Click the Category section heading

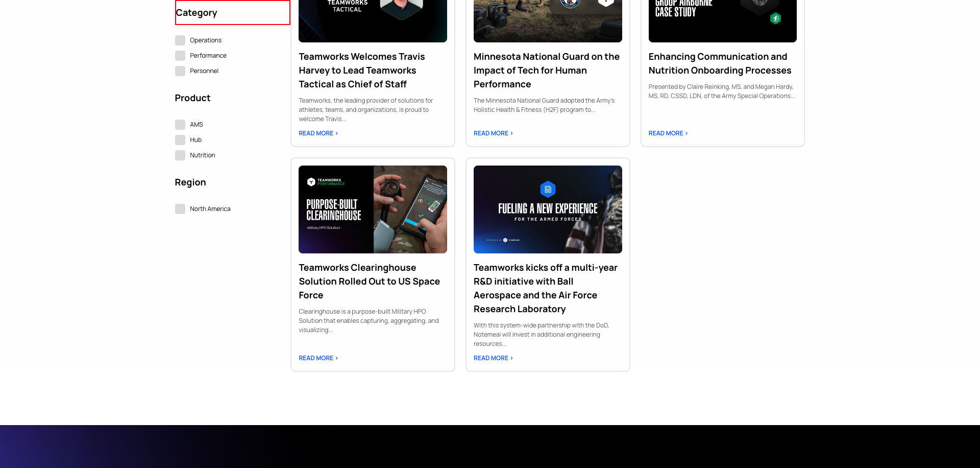pyautogui.click(x=197, y=12)
